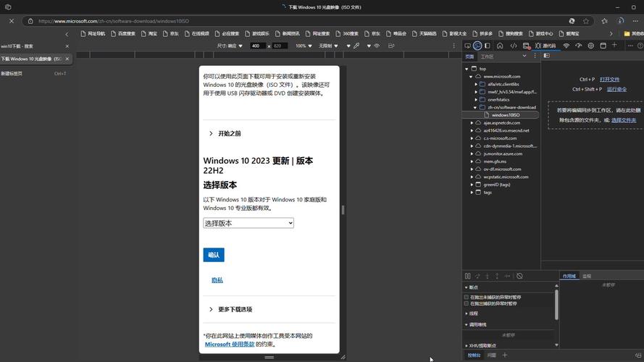This screenshot has width=644, height=362.
Task: Switch to the Workspace 工作区 tab
Action: [487, 56]
